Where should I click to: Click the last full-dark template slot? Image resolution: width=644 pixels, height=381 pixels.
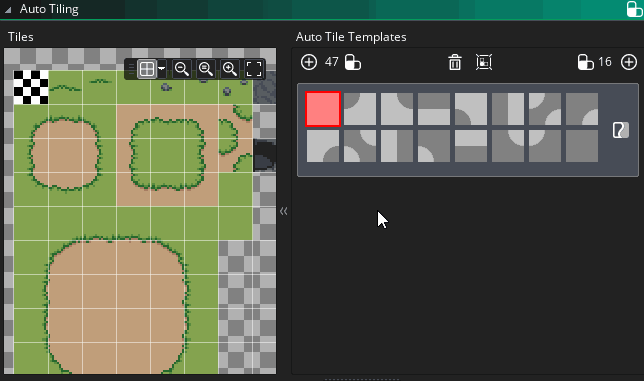coord(582,146)
